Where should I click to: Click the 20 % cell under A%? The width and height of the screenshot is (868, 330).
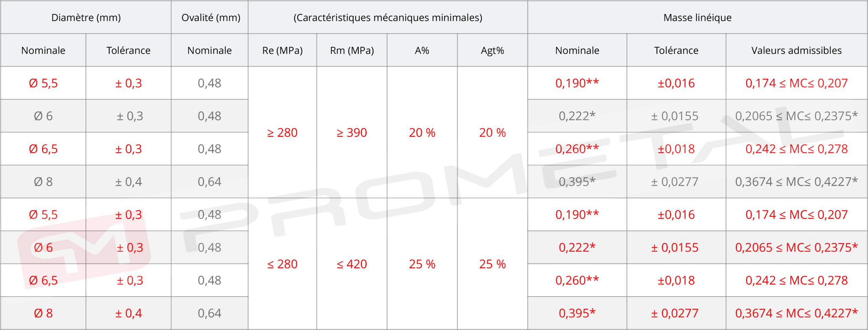click(422, 132)
